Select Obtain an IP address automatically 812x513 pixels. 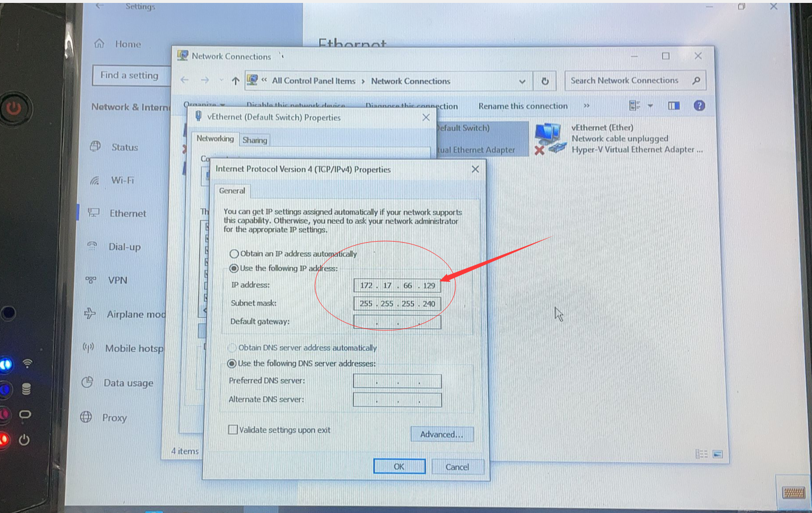pyautogui.click(x=234, y=254)
